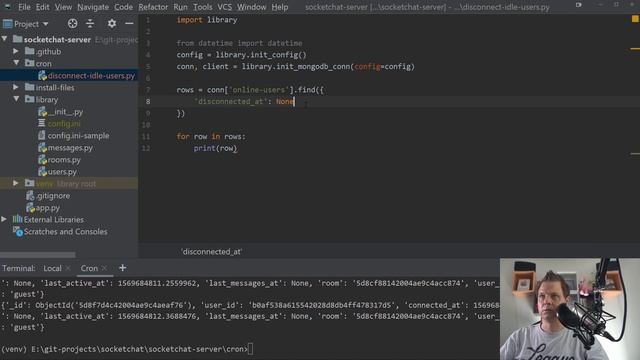
Task: Hide the Project panel with minus icon
Action: 129,24
